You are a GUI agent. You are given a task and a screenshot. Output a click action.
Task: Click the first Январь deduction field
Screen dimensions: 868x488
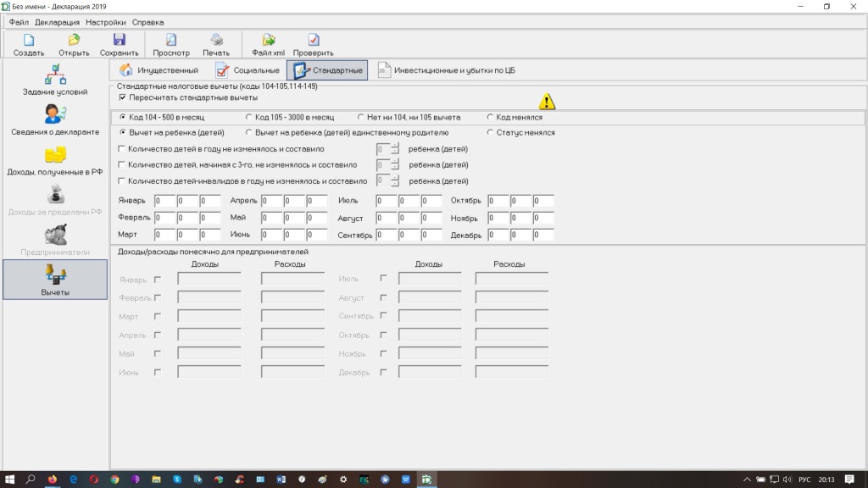[x=164, y=201]
